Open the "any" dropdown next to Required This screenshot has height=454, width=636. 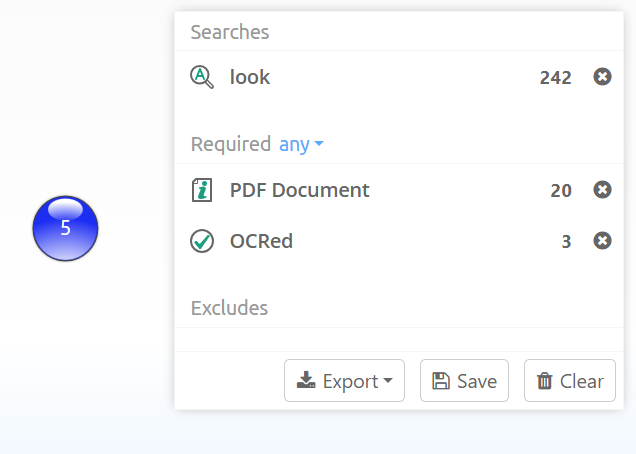tap(301, 144)
